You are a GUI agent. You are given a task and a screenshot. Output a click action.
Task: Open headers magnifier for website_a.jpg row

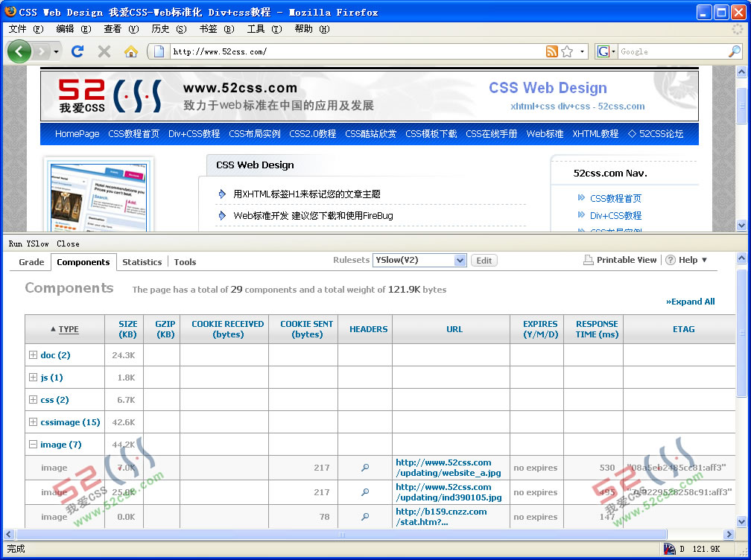pos(365,468)
